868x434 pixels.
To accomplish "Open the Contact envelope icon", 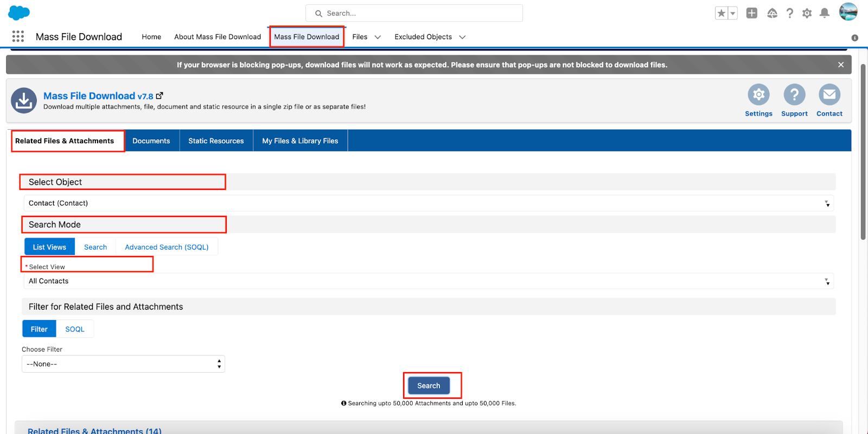I will pos(829,94).
